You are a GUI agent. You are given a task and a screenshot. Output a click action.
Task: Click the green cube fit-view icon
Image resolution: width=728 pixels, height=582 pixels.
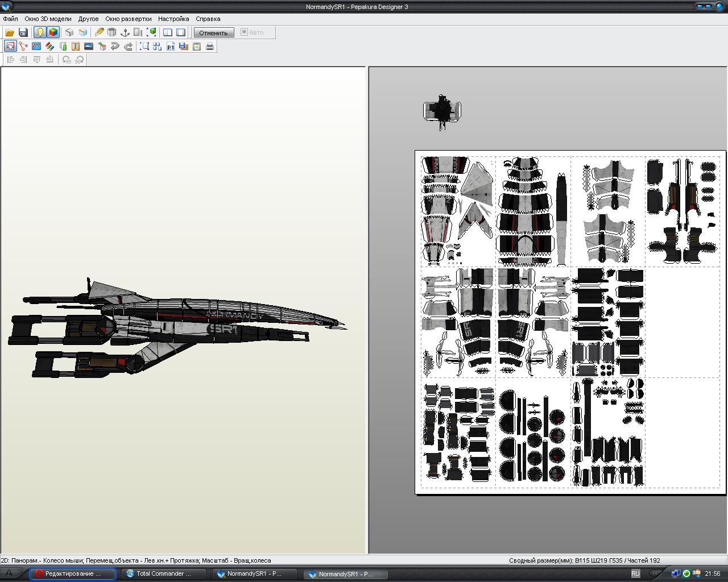click(151, 32)
